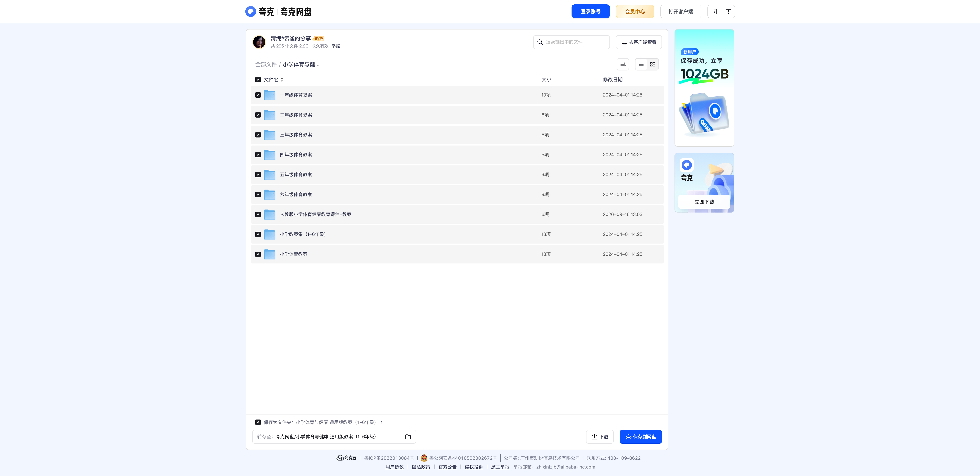
Task: Click the desktop download icon in header
Action: (x=728, y=11)
